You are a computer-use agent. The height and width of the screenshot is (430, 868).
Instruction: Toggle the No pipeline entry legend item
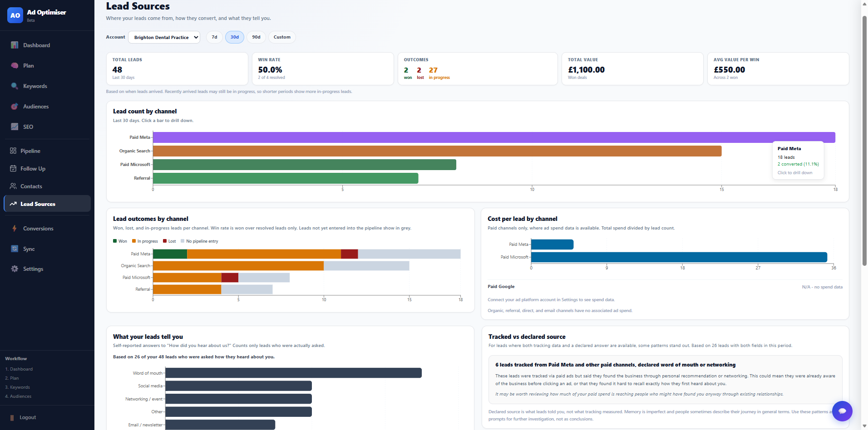click(199, 241)
